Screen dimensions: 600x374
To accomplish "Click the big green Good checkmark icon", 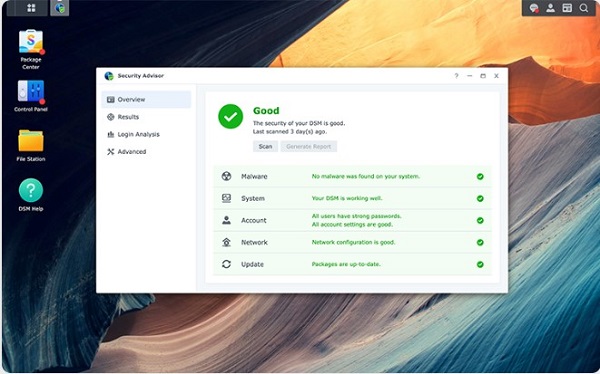I will [x=230, y=116].
